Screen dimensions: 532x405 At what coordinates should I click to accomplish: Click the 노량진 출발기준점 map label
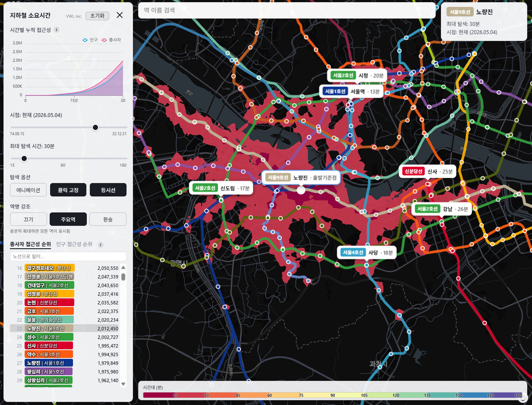tap(301, 177)
